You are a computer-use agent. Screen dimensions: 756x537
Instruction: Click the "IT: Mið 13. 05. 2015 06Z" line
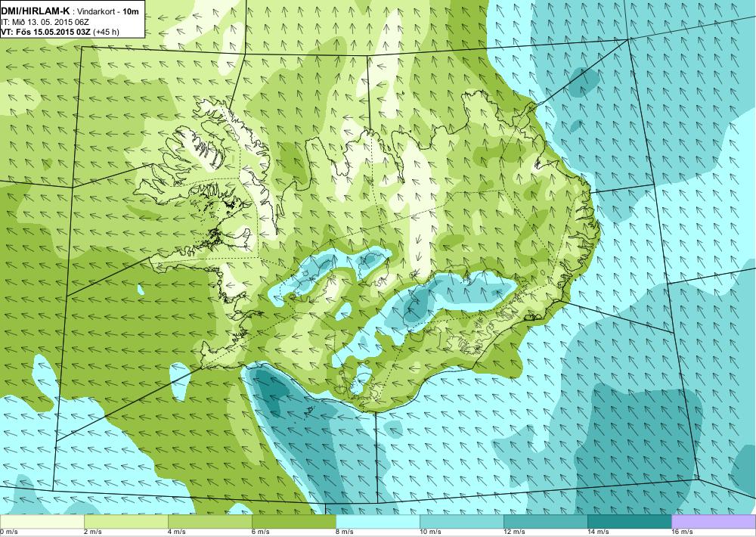45,22
